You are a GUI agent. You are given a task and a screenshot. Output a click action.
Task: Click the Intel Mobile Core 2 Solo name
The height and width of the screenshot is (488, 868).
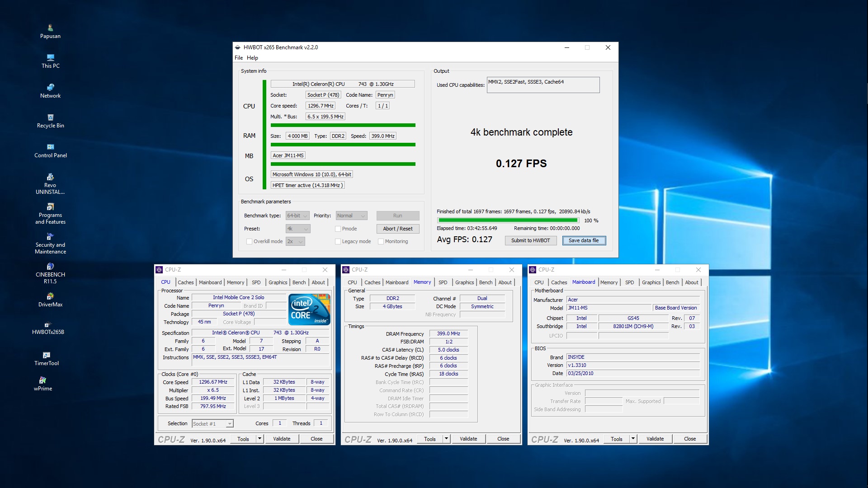pyautogui.click(x=238, y=298)
